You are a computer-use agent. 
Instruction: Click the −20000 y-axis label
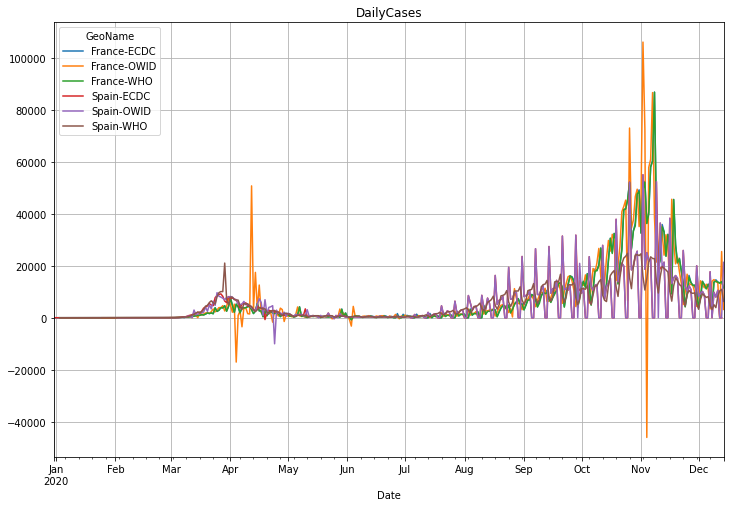pos(27,371)
